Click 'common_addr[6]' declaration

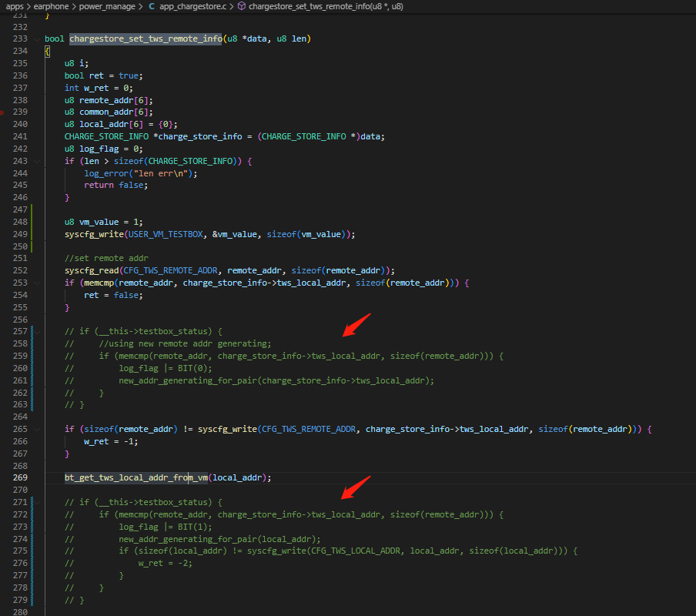point(114,112)
